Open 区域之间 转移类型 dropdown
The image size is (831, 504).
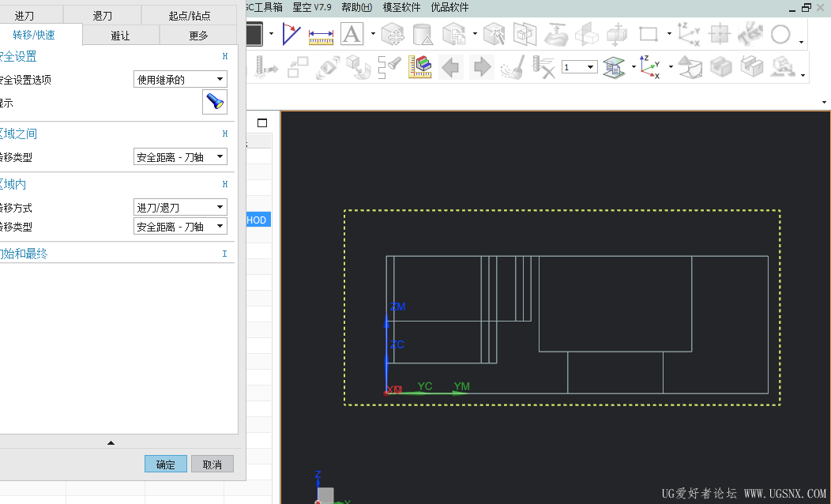coord(180,157)
